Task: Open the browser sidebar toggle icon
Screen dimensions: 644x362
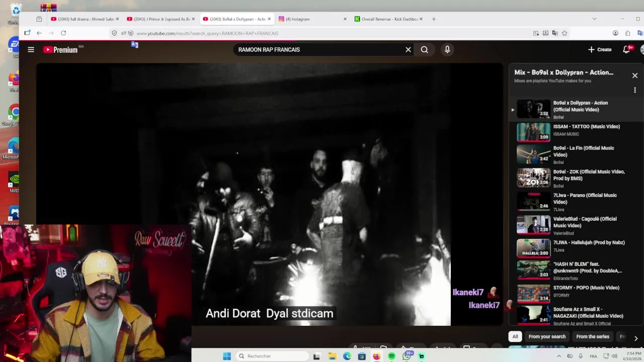Action: [27, 33]
